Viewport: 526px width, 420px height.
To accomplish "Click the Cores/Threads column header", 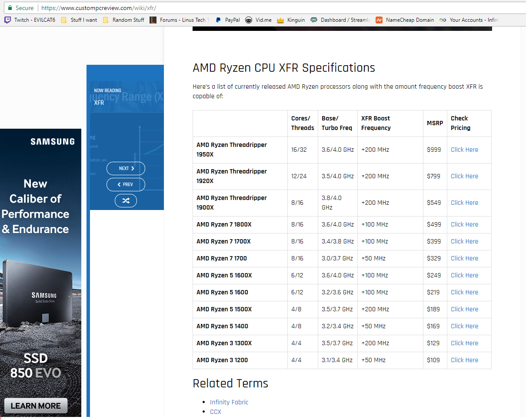I will 303,123.
